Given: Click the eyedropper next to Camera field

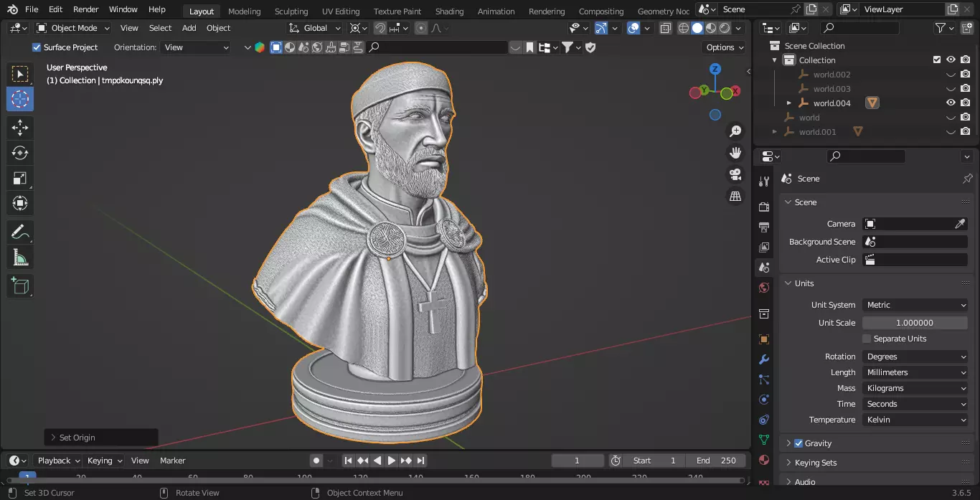Looking at the screenshot, I should pyautogui.click(x=961, y=224).
